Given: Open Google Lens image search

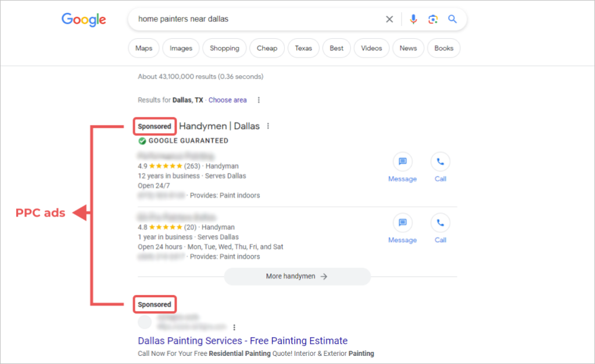Looking at the screenshot, I should 433,19.
